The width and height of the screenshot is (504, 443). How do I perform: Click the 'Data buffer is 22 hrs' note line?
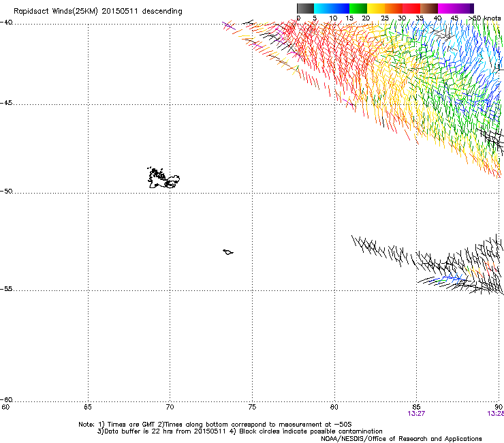pyautogui.click(x=240, y=431)
